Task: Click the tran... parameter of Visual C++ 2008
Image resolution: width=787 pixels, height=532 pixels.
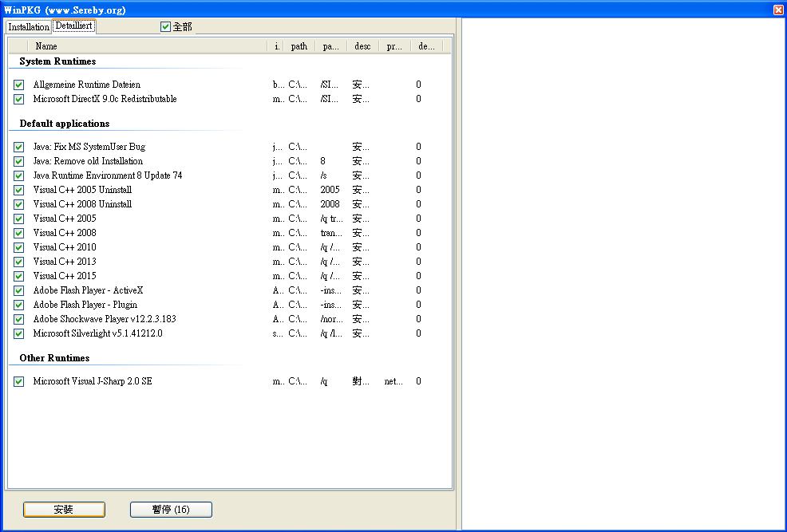Action: point(331,233)
